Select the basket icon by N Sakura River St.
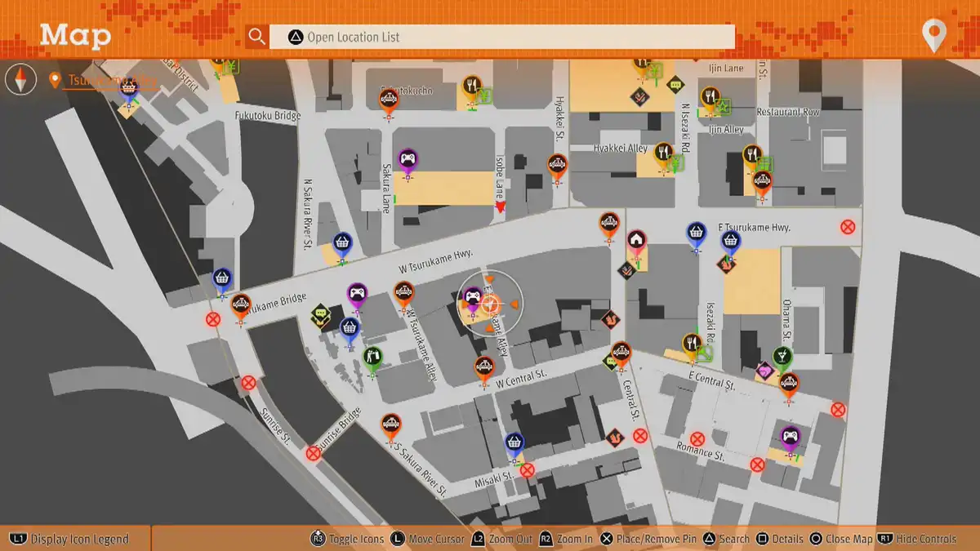Viewport: 980px width, 551px height. click(342, 242)
